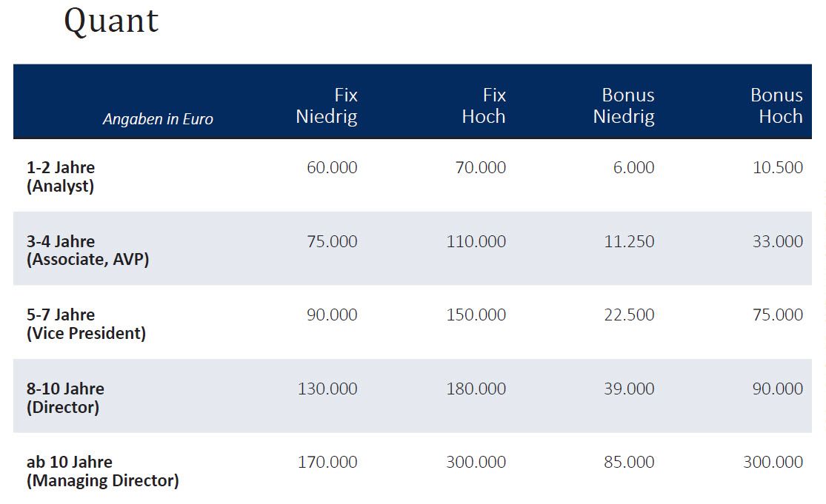This screenshot has width=826, height=504.
Task: Select the 3-4 Jahre (Associate, AVP) row label
Action: [87, 250]
